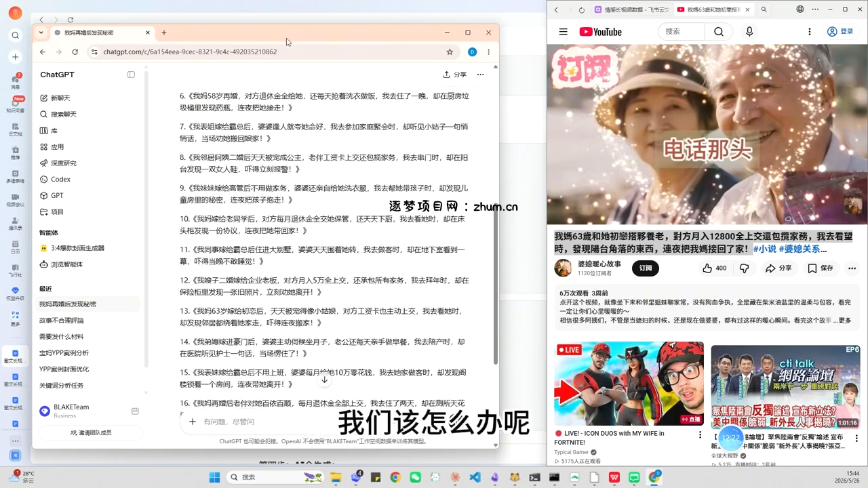Click the ChatGPT address bar URL
The image size is (868, 488).
tap(190, 52)
